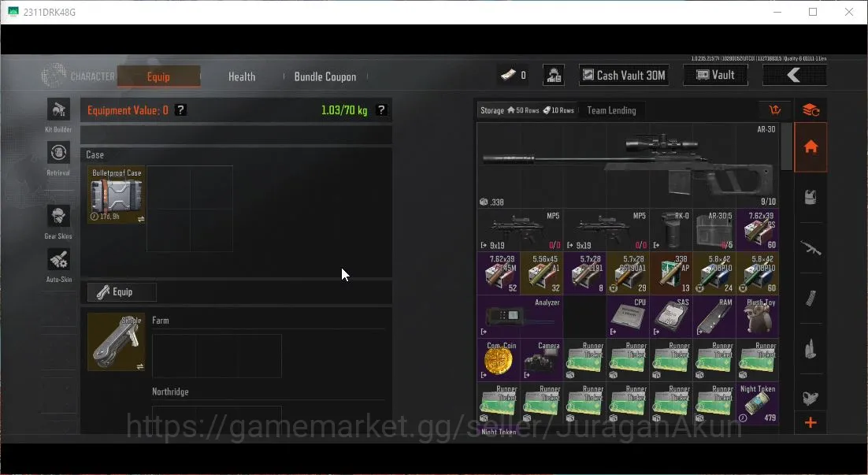Switch to Team Lending tab

tap(611, 110)
